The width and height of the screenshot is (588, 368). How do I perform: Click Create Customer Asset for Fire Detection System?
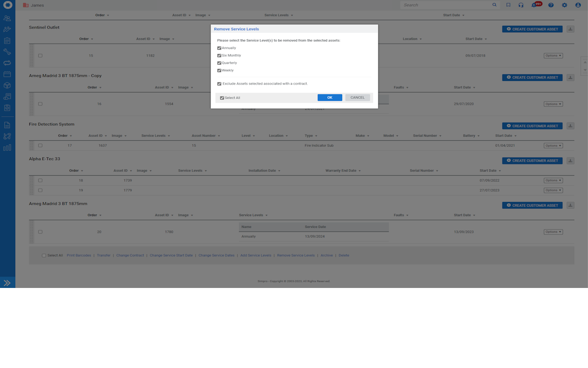[x=532, y=126]
